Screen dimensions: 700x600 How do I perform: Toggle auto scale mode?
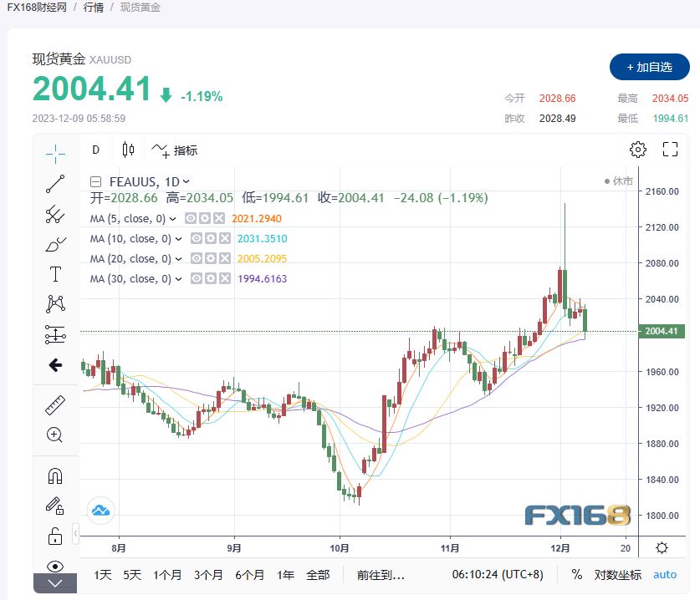pos(665,575)
